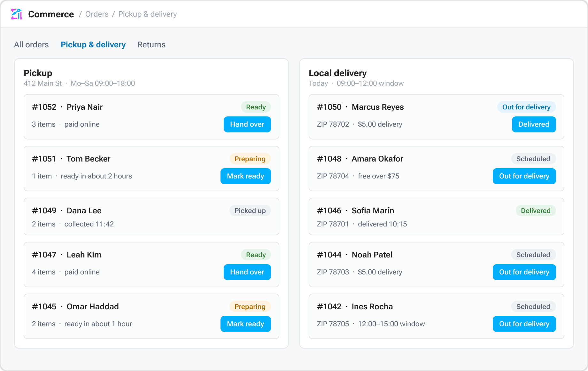Viewport: 588px width, 371px height.
Task: Click the Commerce title in header
Action: click(x=51, y=14)
